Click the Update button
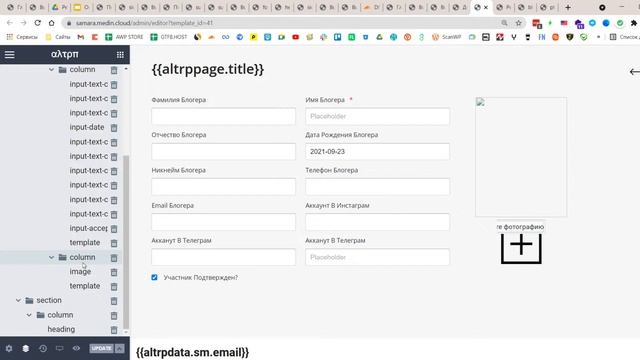The width and height of the screenshot is (640, 360). tap(102, 349)
